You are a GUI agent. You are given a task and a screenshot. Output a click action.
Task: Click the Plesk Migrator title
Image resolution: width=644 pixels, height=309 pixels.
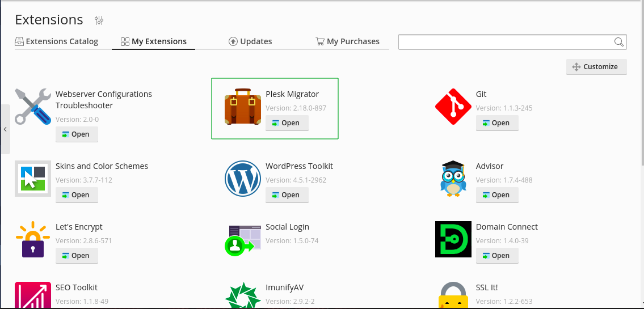[292, 94]
